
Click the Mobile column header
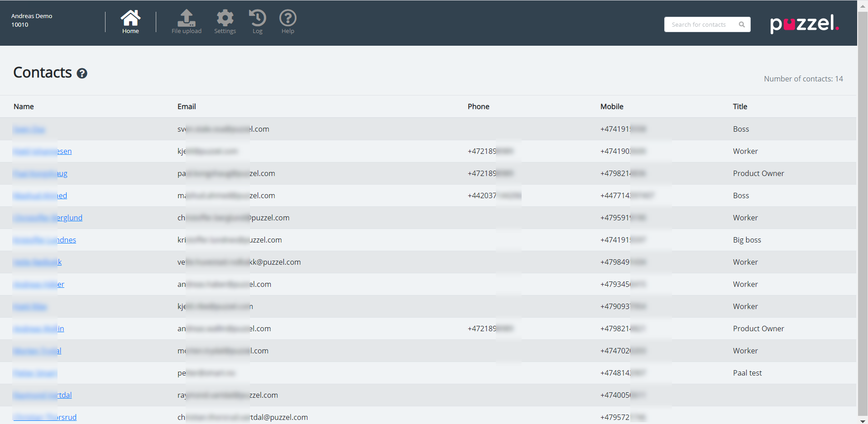[x=612, y=107]
